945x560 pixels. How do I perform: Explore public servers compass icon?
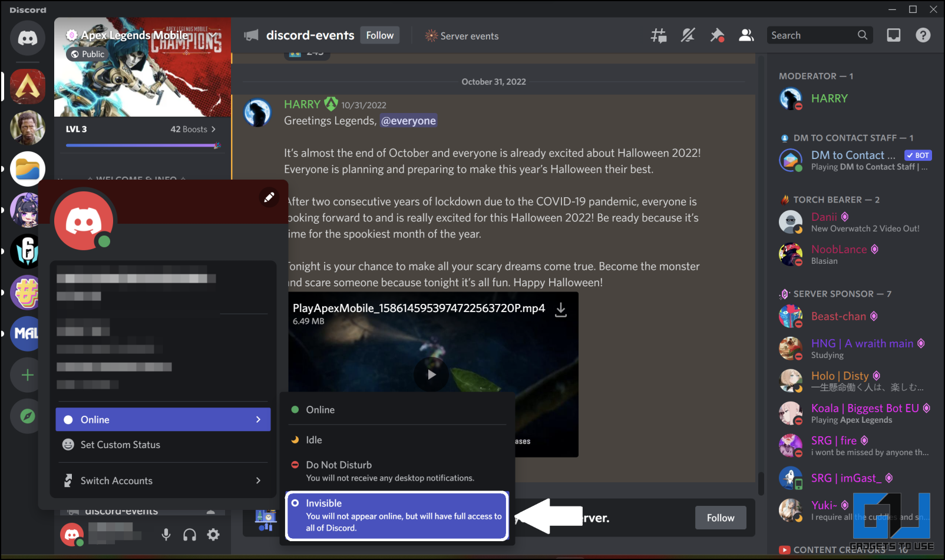tap(27, 416)
